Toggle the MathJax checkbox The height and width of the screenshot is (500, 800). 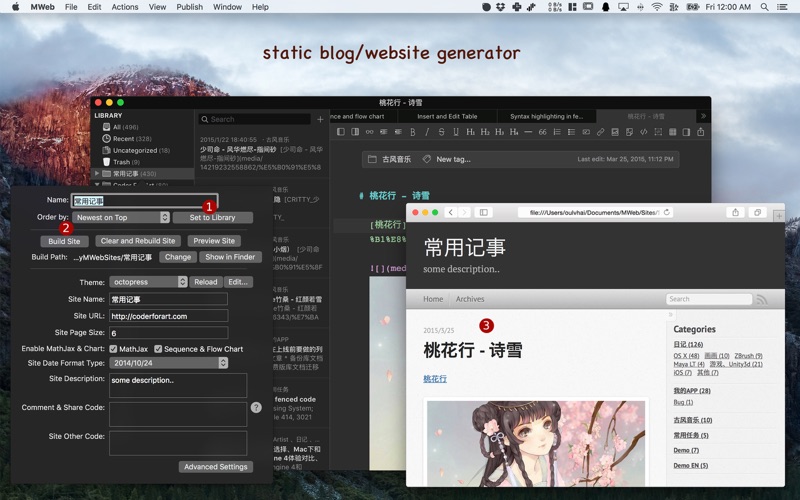coord(113,349)
